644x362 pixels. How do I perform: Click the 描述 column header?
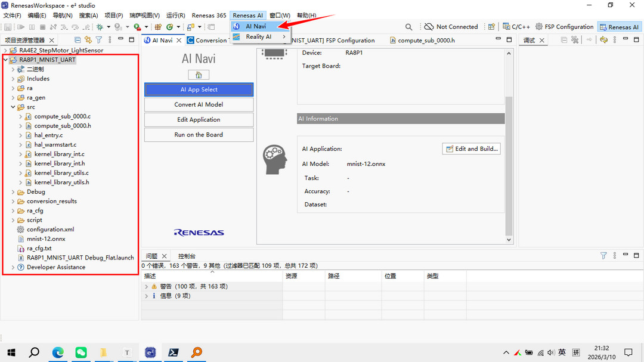pos(212,276)
